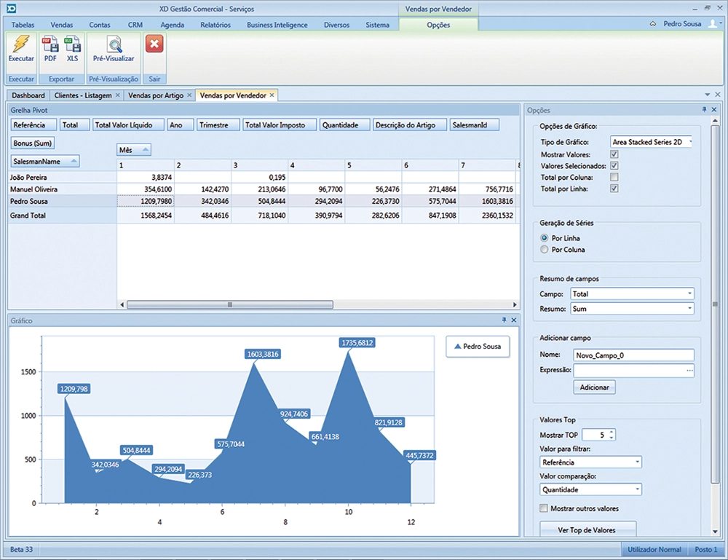
Task: Click the Ver Top de Valores button
Action: pos(587,529)
